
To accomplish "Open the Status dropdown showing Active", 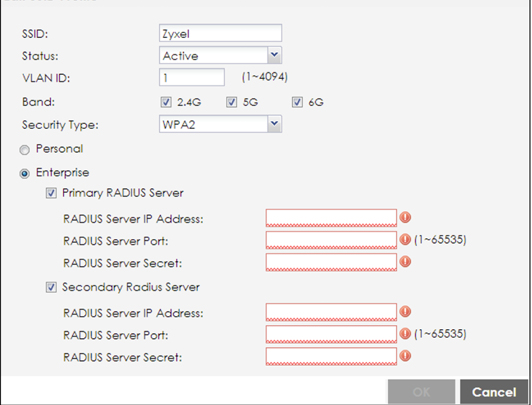I will click(x=274, y=55).
